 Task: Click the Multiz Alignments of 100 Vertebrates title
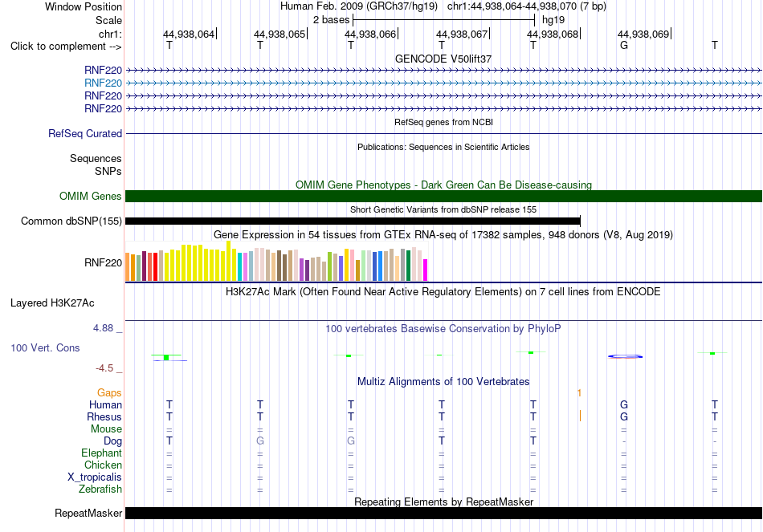pos(443,382)
